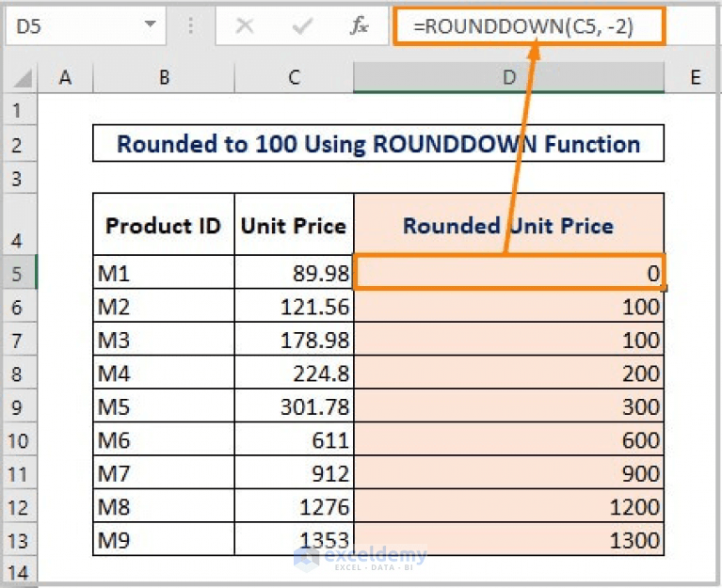This screenshot has height=588, width=722.
Task: Select column A header
Action: coord(65,77)
